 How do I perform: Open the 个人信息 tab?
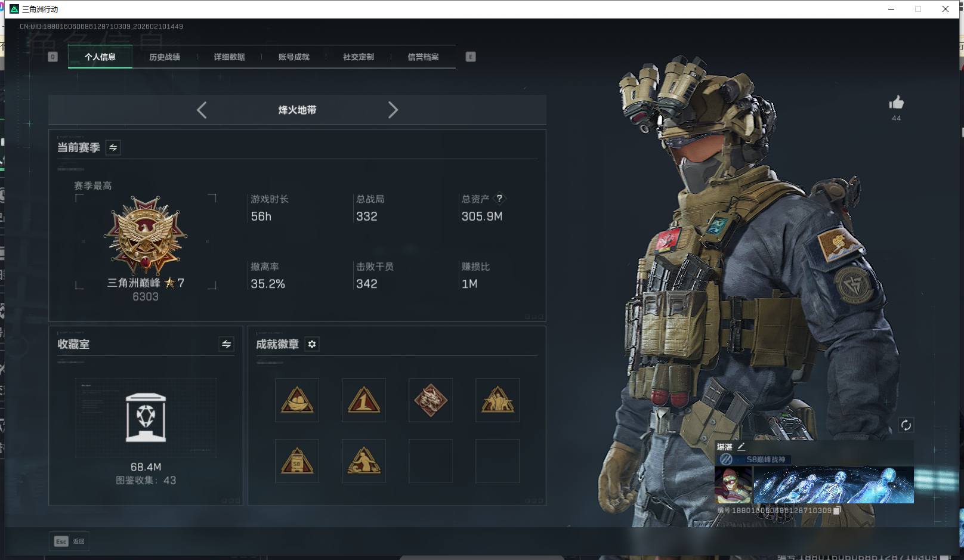[x=100, y=57]
